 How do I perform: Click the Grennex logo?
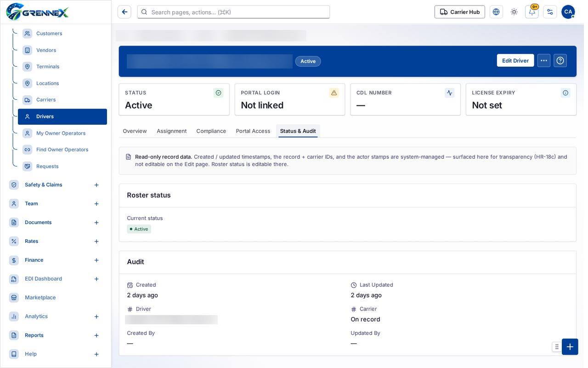(x=37, y=12)
